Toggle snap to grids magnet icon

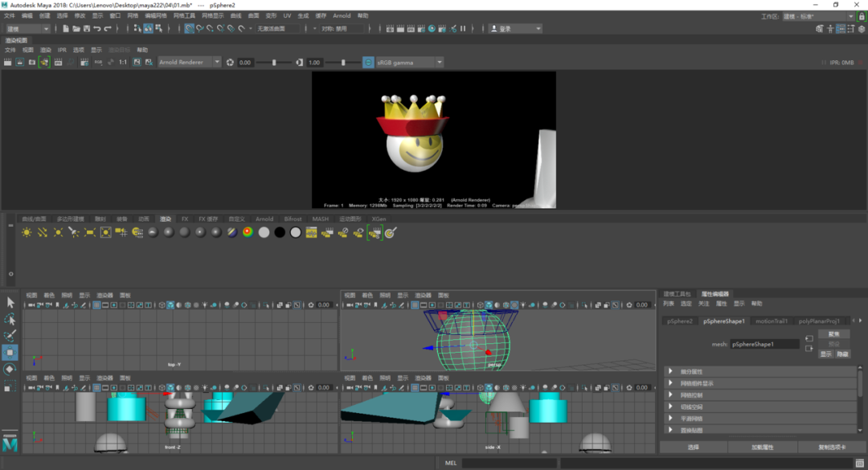coord(190,28)
